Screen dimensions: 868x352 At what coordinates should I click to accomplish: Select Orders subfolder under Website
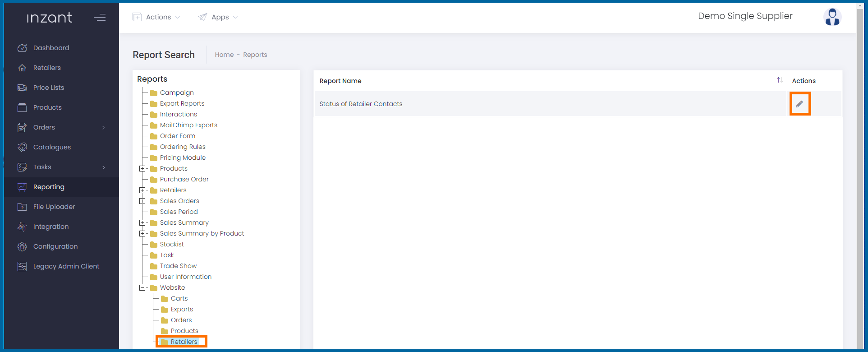181,320
